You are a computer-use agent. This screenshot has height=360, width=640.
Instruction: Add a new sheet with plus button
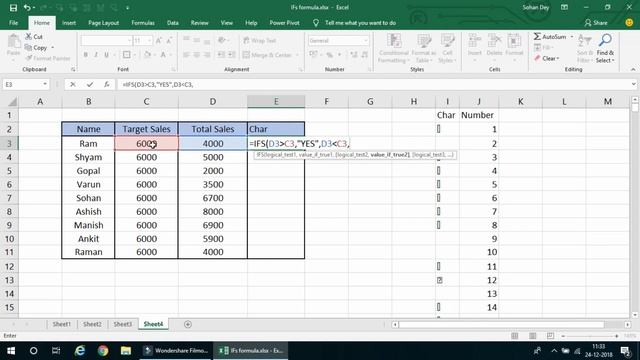[x=188, y=324]
